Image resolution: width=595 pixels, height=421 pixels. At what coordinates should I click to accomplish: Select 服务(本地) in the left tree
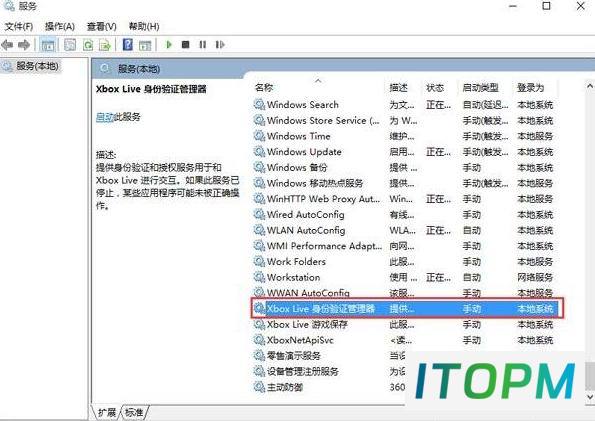(37, 66)
